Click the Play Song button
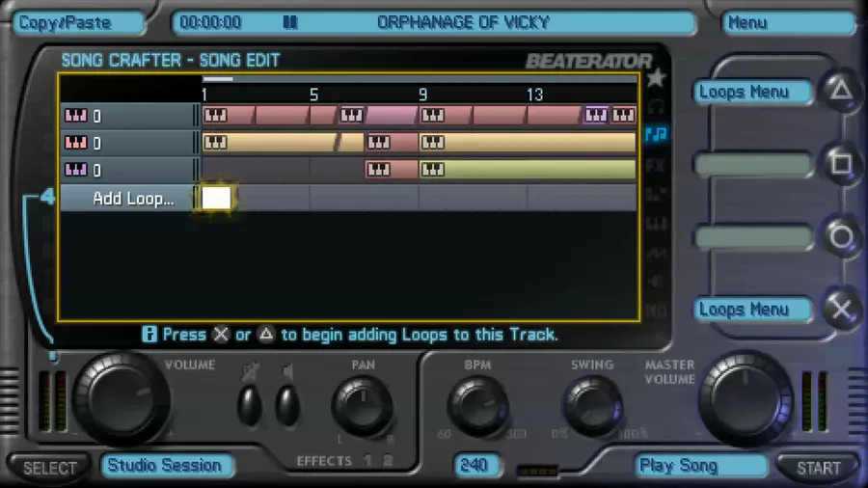Image resolution: width=868 pixels, height=488 pixels. [701, 466]
